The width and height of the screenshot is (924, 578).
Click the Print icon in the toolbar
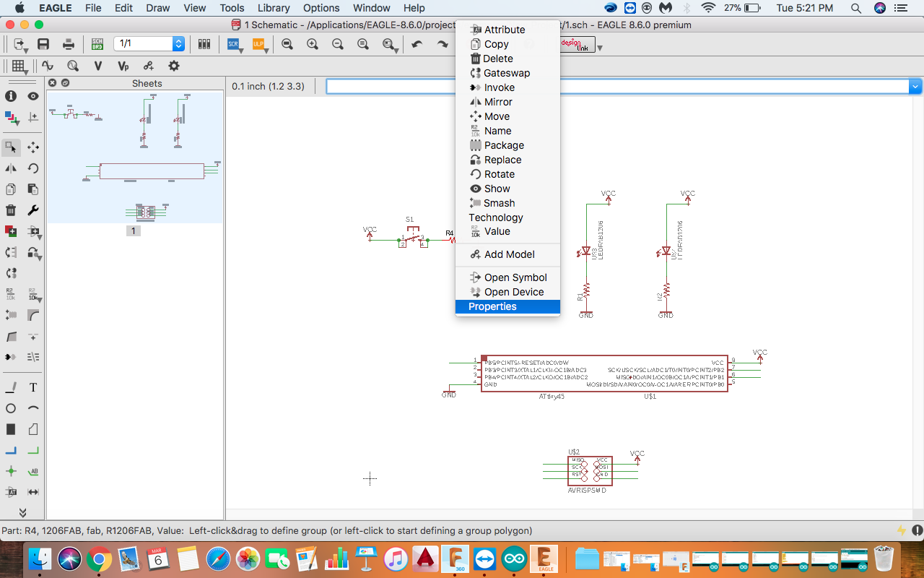click(x=69, y=44)
